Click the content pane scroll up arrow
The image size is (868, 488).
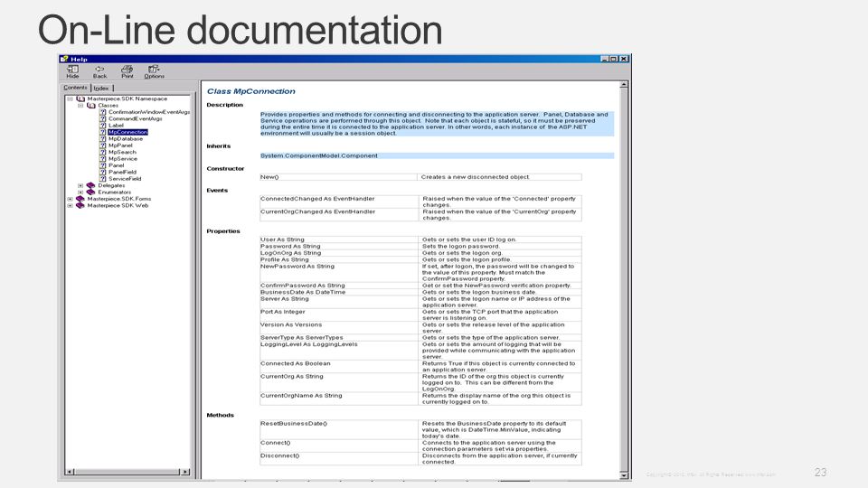coord(624,85)
